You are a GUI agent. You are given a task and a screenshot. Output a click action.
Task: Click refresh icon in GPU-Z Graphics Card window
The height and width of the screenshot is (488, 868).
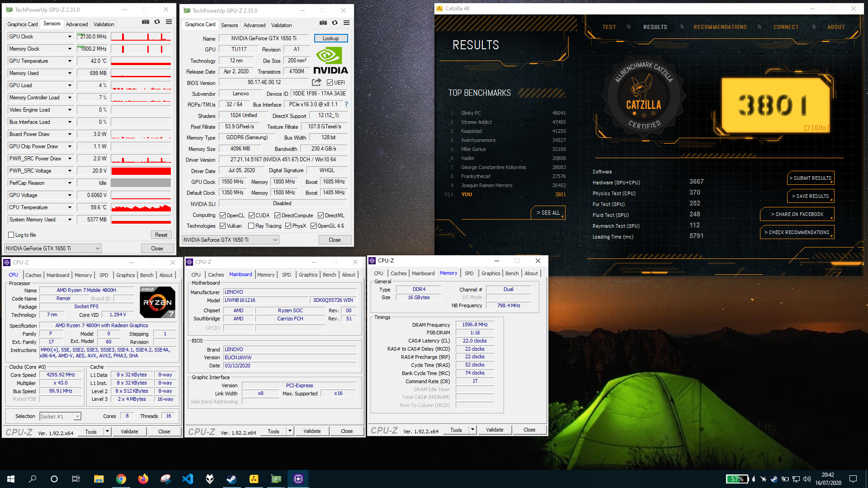[x=335, y=23]
